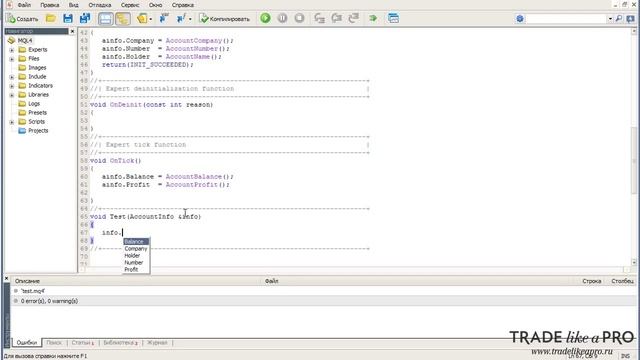Click the Stop debugging icon

[x=299, y=18]
